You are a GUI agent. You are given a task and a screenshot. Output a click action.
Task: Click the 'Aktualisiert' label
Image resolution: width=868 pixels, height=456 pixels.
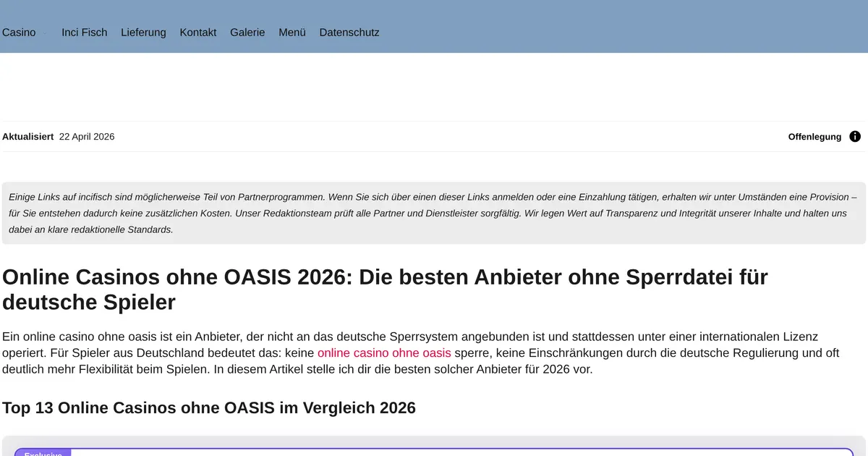pyautogui.click(x=27, y=137)
